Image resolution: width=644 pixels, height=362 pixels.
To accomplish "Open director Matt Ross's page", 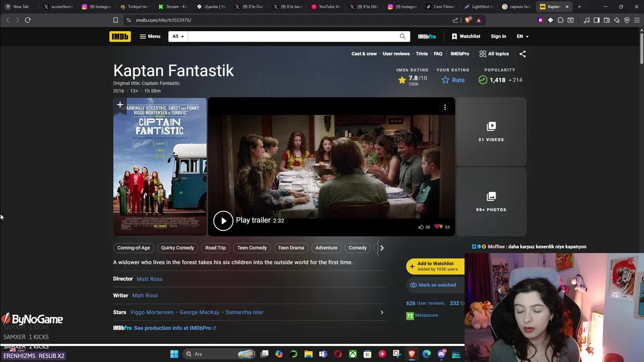I will point(149,279).
